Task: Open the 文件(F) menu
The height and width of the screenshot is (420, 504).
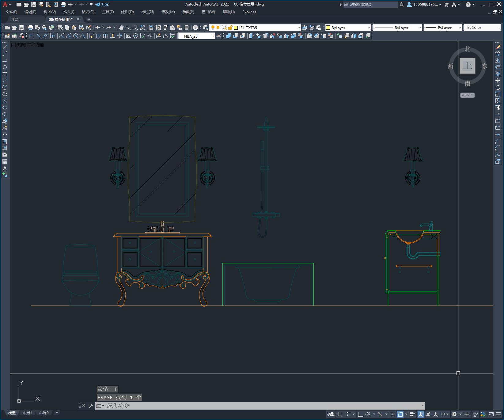Action: (11, 12)
